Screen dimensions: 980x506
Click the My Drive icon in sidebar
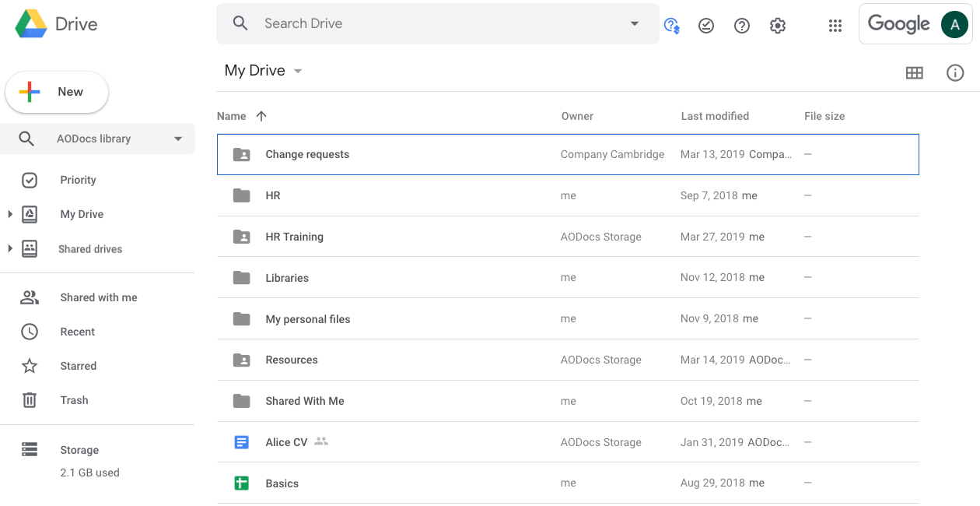pyautogui.click(x=30, y=214)
